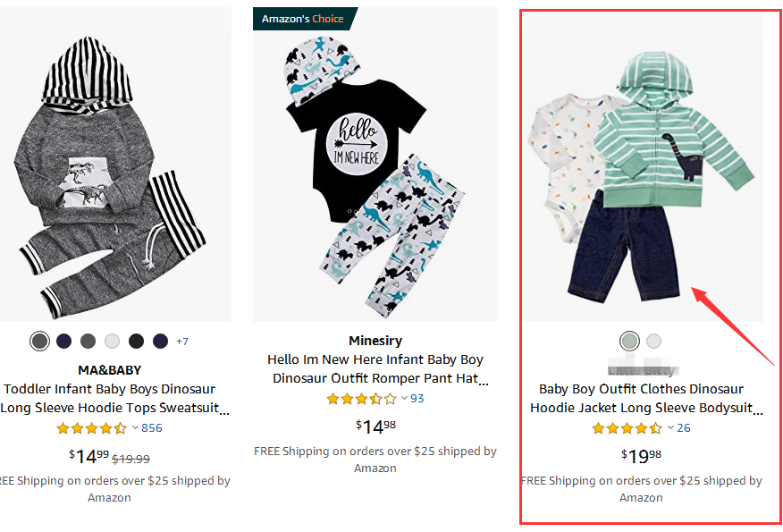Pick the light gray swatch for hoodie jacket
Image resolution: width=783 pixels, height=532 pixels.
click(654, 341)
